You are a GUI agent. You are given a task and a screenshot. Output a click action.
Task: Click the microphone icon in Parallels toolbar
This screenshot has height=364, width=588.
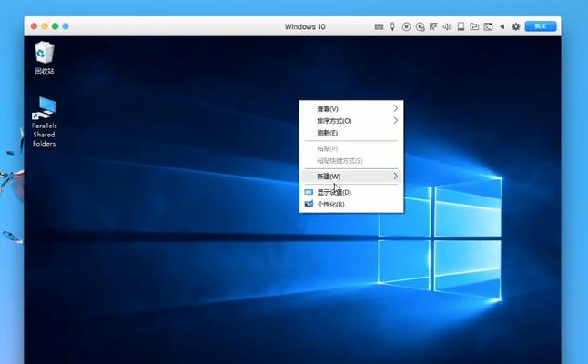[x=392, y=26]
